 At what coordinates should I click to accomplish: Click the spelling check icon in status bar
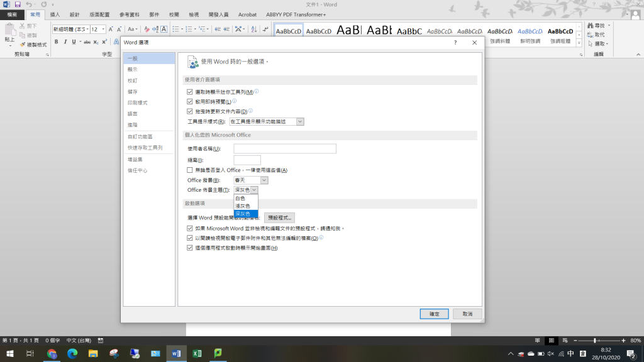click(x=101, y=341)
